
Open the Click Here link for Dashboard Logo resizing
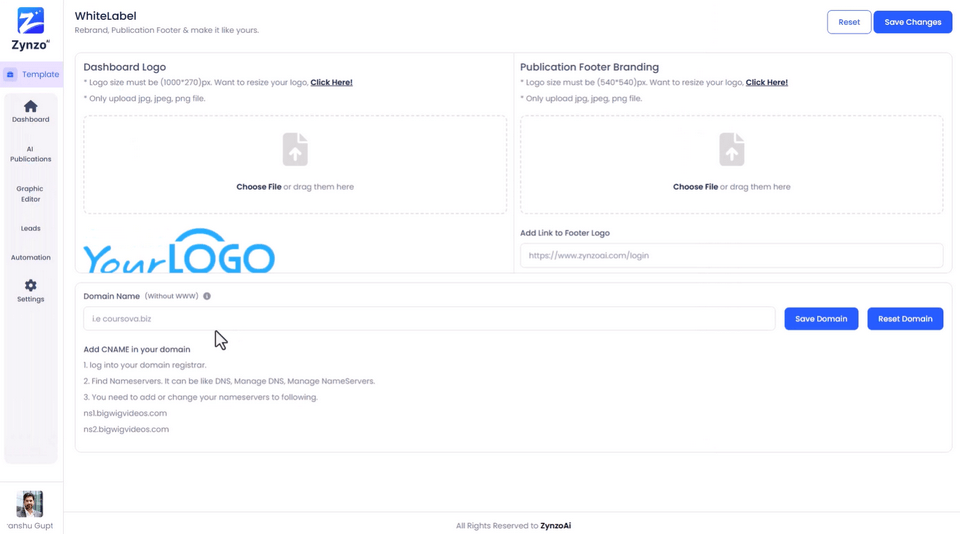(331, 83)
